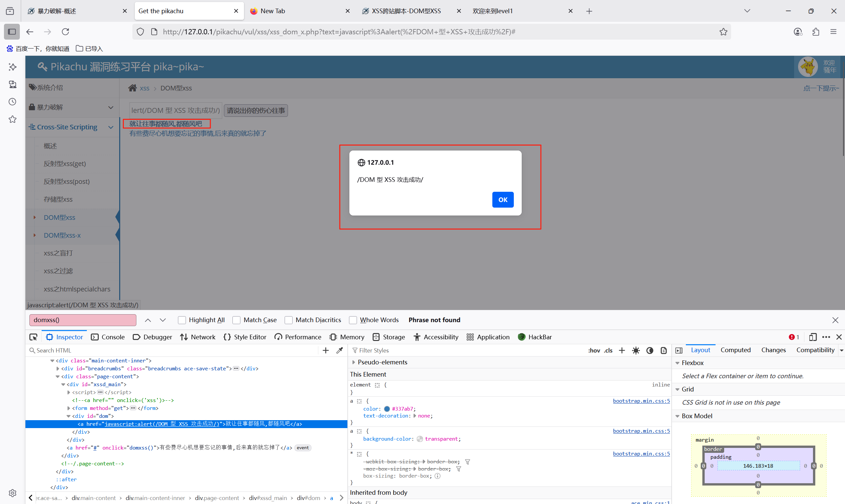Open the DevTools three-dot menu
The height and width of the screenshot is (504, 845).
tap(826, 337)
